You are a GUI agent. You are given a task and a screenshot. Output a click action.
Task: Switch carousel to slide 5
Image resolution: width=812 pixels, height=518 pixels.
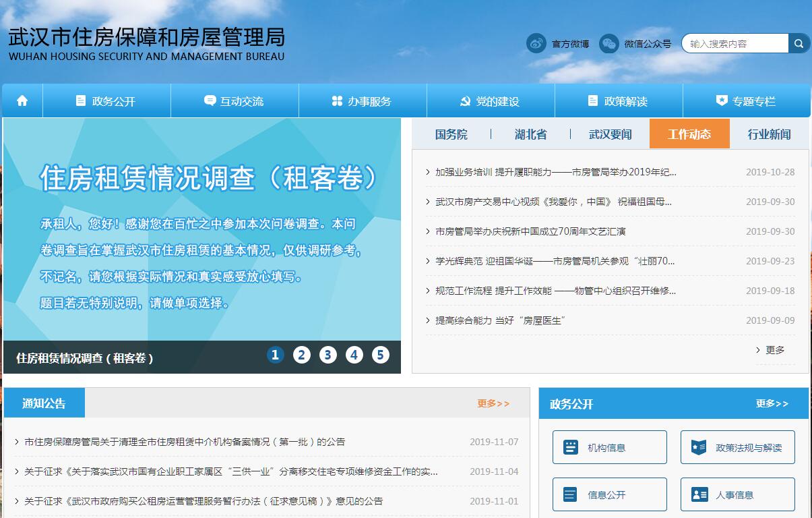pos(381,355)
